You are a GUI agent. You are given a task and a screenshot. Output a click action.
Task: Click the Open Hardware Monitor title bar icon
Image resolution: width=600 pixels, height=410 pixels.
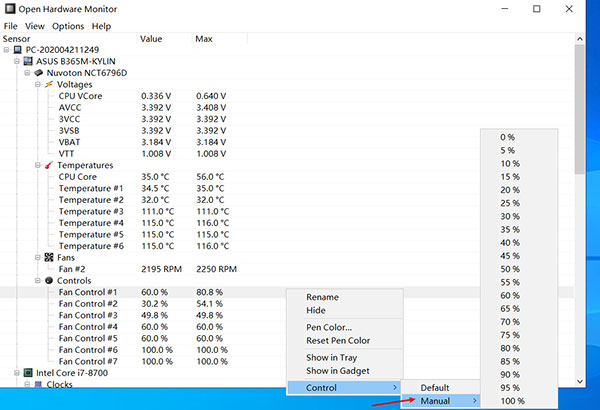point(10,8)
